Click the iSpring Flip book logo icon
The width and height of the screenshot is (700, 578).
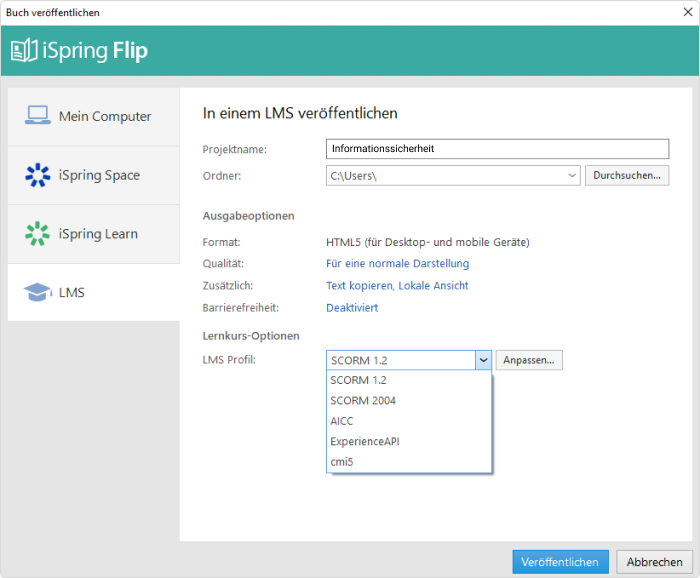coord(24,50)
